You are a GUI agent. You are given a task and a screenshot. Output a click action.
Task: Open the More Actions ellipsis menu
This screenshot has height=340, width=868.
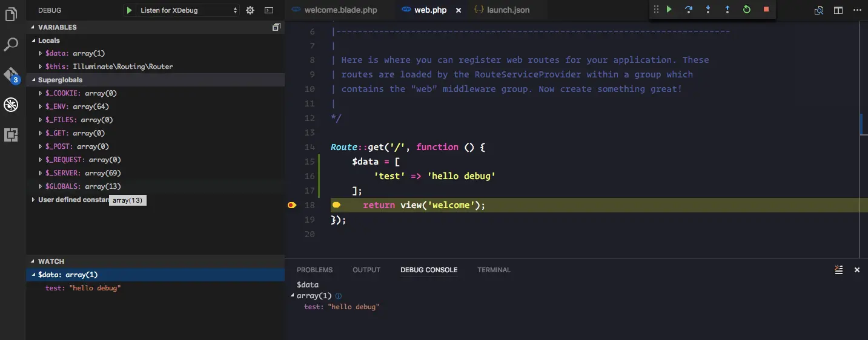point(857,10)
